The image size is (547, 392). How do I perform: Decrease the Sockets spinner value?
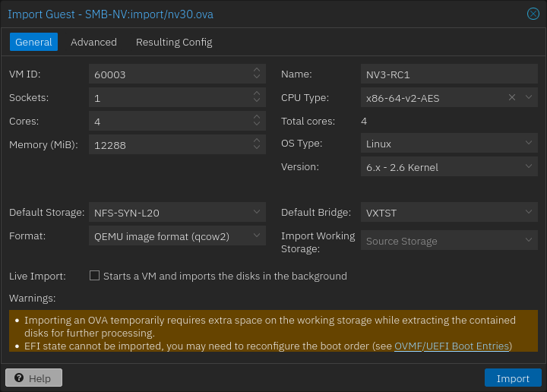click(257, 101)
